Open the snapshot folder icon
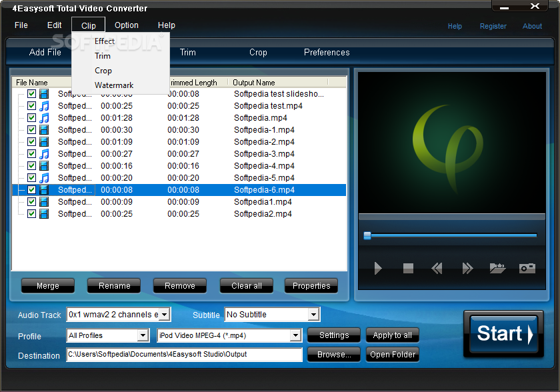Image resolution: width=560 pixels, height=392 pixels. 497,268
